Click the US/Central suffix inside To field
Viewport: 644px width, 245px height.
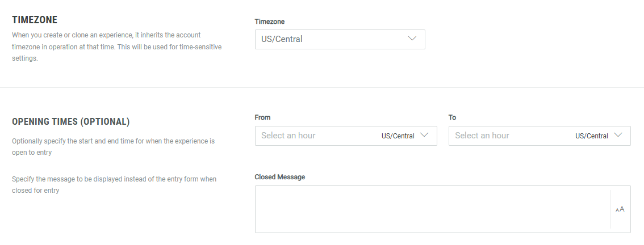tap(591, 136)
